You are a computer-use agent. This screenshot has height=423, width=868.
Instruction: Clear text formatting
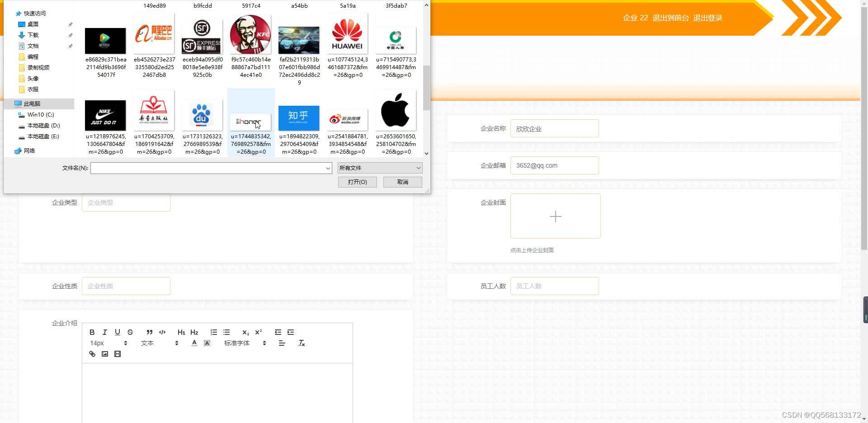coord(302,343)
